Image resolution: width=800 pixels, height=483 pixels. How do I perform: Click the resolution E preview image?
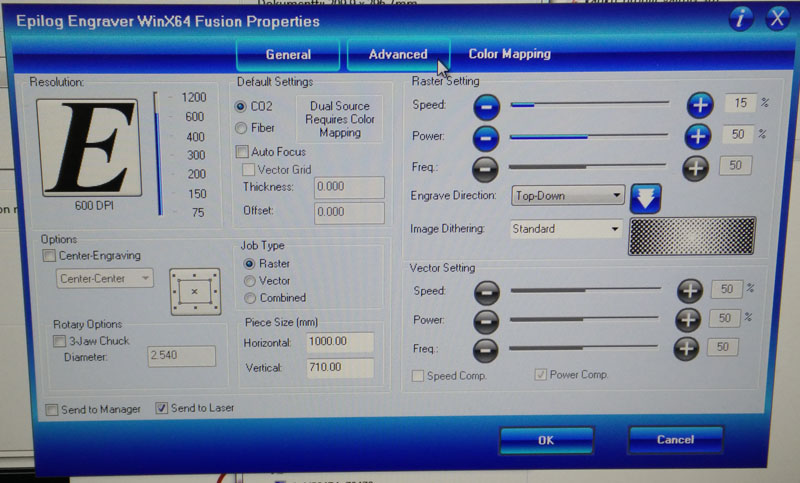pos(89,147)
